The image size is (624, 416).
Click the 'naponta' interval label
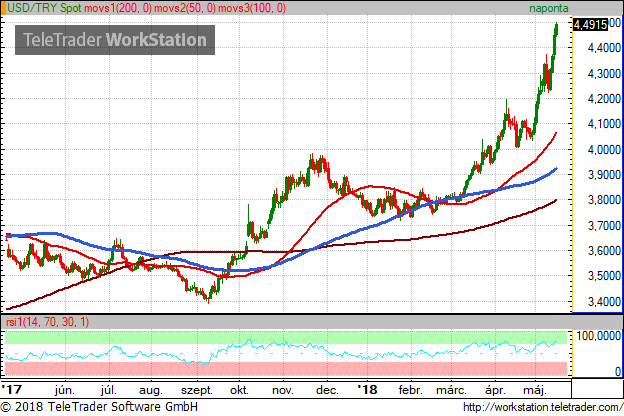[x=549, y=8]
